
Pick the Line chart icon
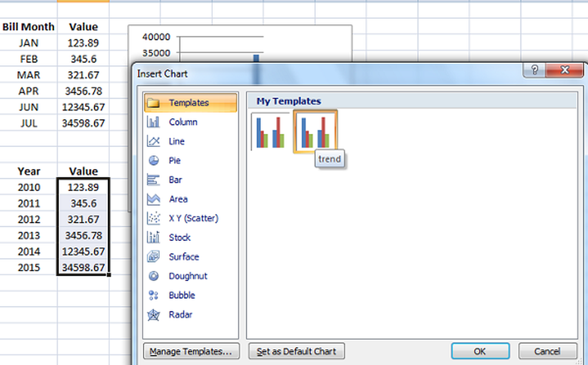(154, 142)
